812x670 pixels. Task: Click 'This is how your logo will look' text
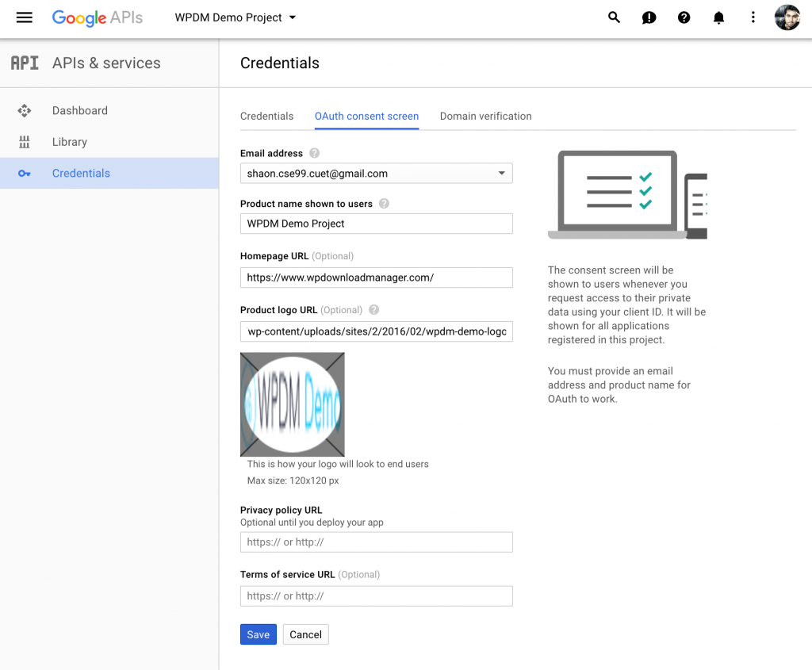(338, 464)
